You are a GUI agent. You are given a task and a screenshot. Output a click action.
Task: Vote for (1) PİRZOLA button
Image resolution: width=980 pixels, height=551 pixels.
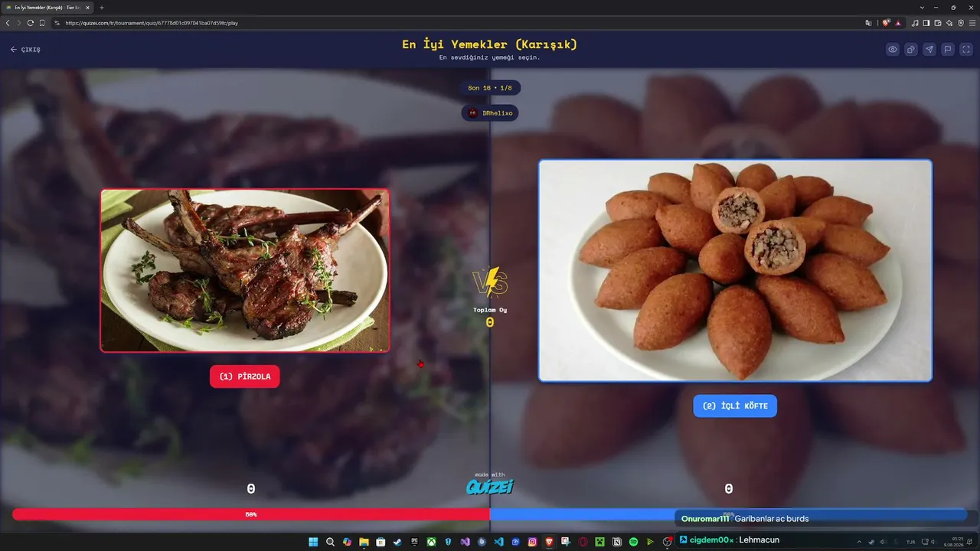245,377
